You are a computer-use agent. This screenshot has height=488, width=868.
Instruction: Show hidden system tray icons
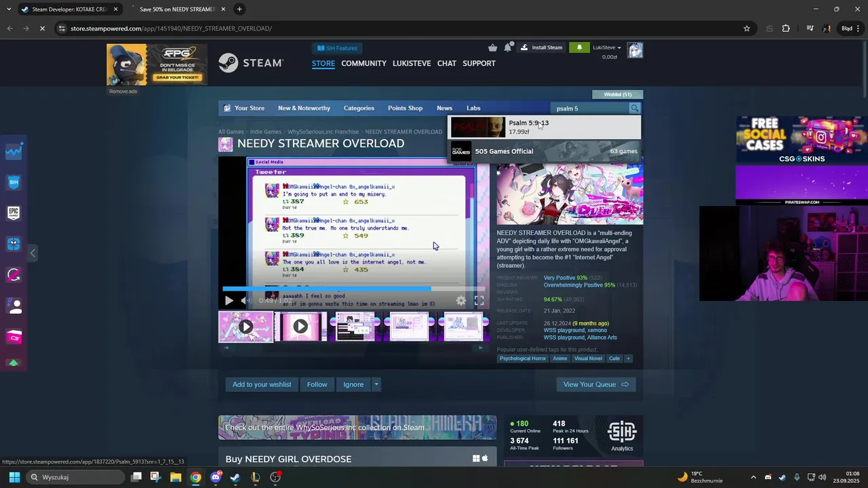(753, 477)
